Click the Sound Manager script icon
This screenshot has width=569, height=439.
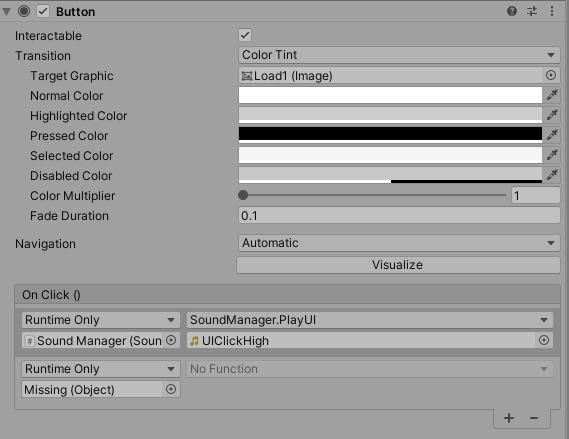(x=30, y=341)
